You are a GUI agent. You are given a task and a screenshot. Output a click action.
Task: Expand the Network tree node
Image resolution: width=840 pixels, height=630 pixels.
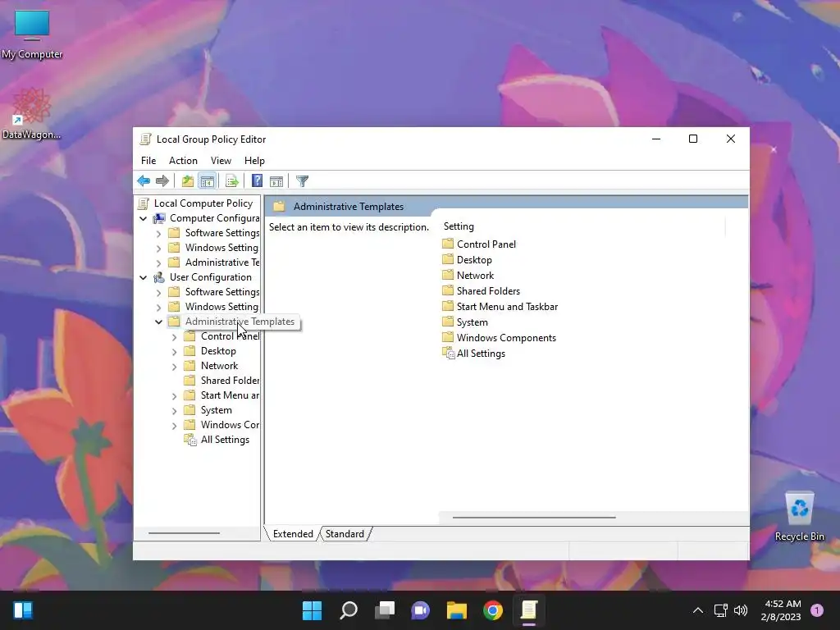174,367
